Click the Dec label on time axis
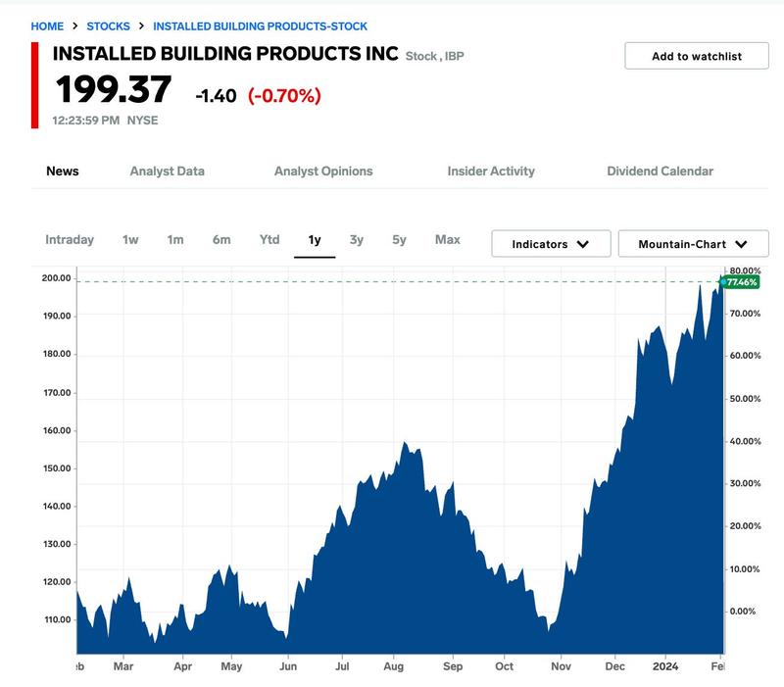The width and height of the screenshot is (784, 687). (615, 666)
